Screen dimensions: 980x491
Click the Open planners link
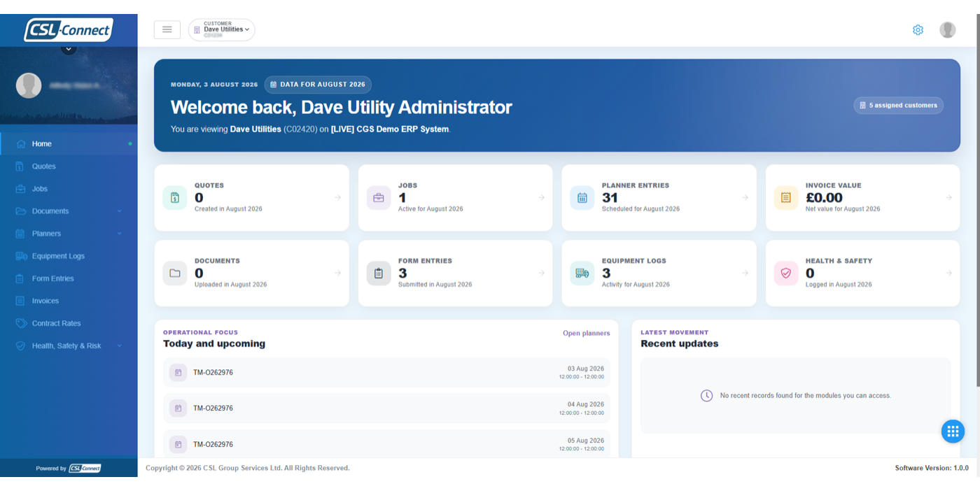pos(586,334)
